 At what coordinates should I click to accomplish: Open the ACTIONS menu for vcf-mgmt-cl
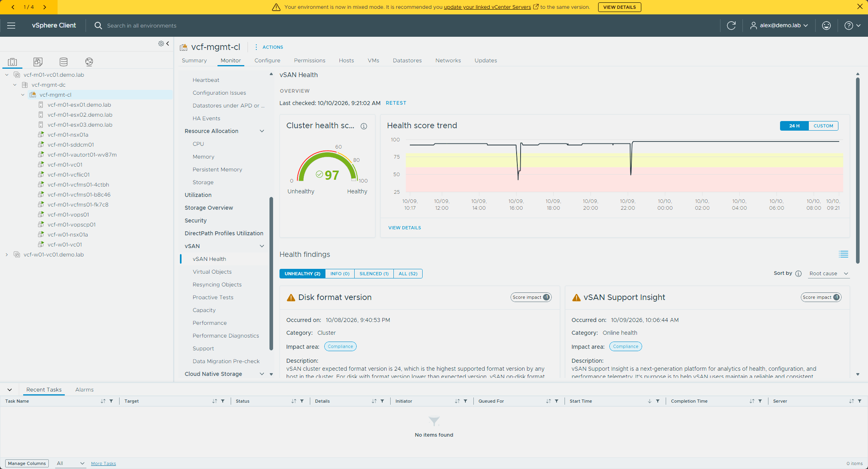pos(269,47)
